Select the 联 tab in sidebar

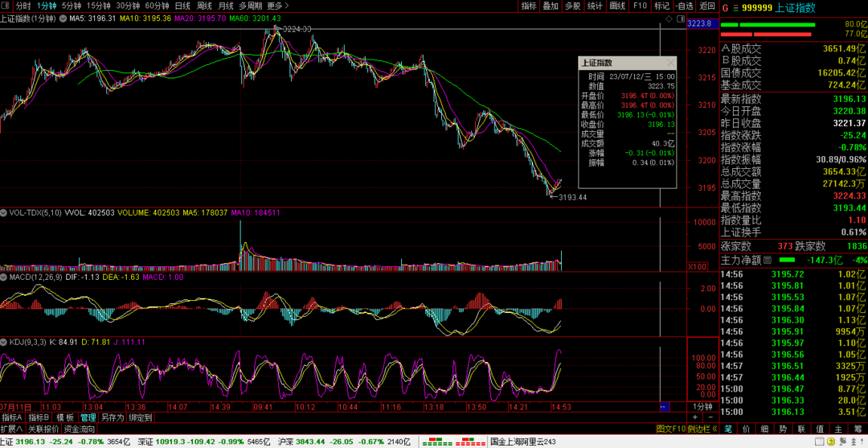click(801, 429)
